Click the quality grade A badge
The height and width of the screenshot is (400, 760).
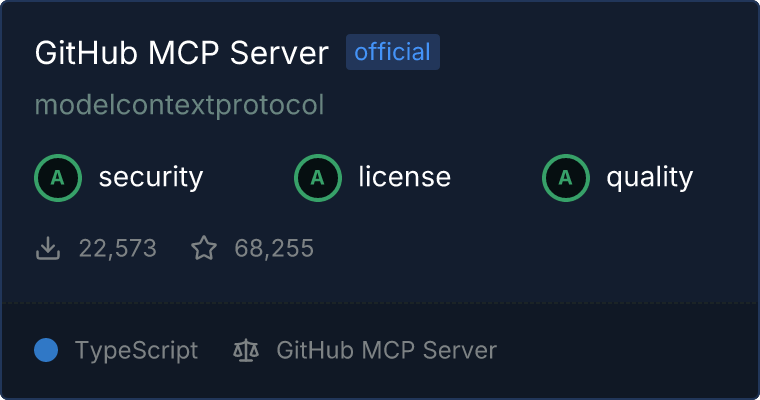[566, 178]
